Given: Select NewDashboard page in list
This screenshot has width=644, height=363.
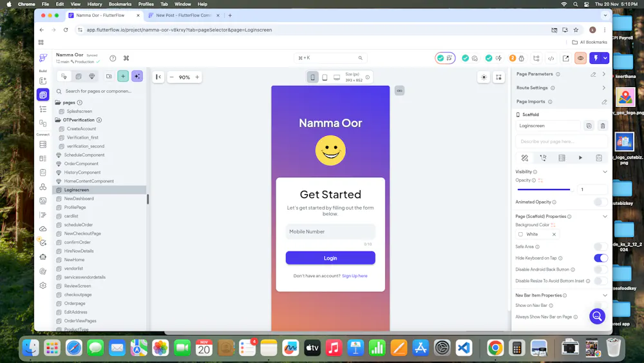Looking at the screenshot, I should coord(79,199).
